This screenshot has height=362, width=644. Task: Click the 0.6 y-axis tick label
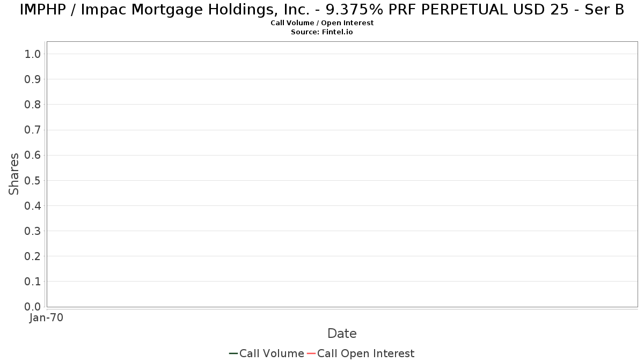pyautogui.click(x=33, y=155)
